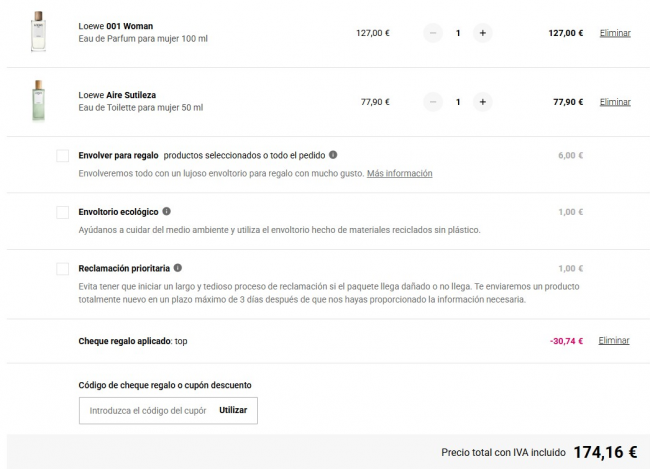Screen dimensions: 650x469
Task: Tick the Envoltorio ecológico checkbox
Action: (62, 212)
